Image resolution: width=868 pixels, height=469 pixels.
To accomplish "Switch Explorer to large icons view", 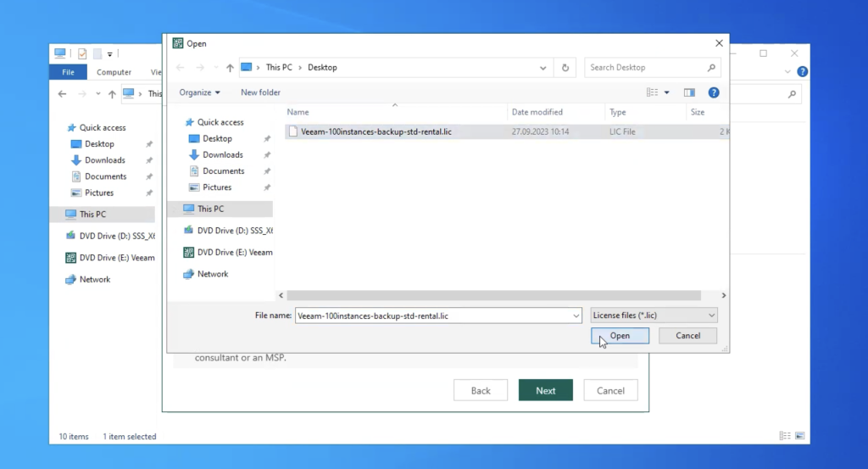I will (x=800, y=436).
